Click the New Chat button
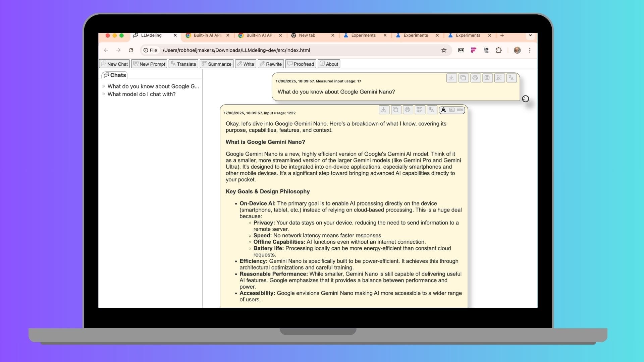The height and width of the screenshot is (362, 644). (114, 64)
